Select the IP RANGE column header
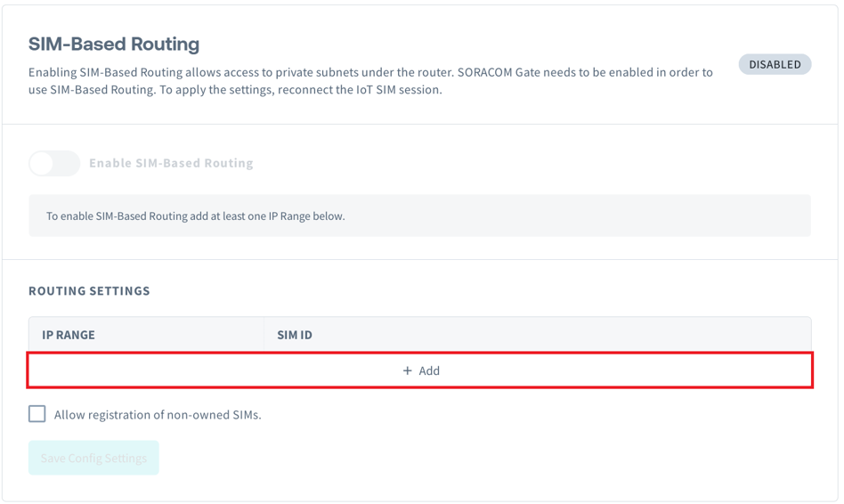 point(69,335)
